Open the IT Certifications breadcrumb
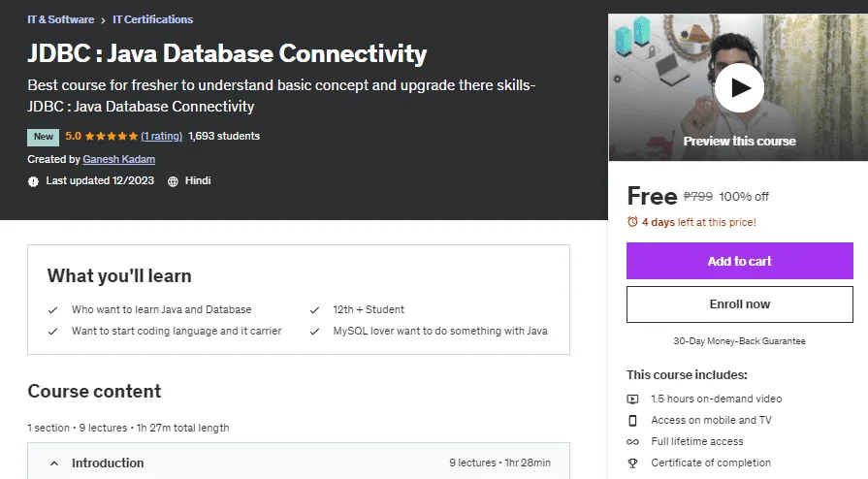The width and height of the screenshot is (868, 479). click(153, 19)
